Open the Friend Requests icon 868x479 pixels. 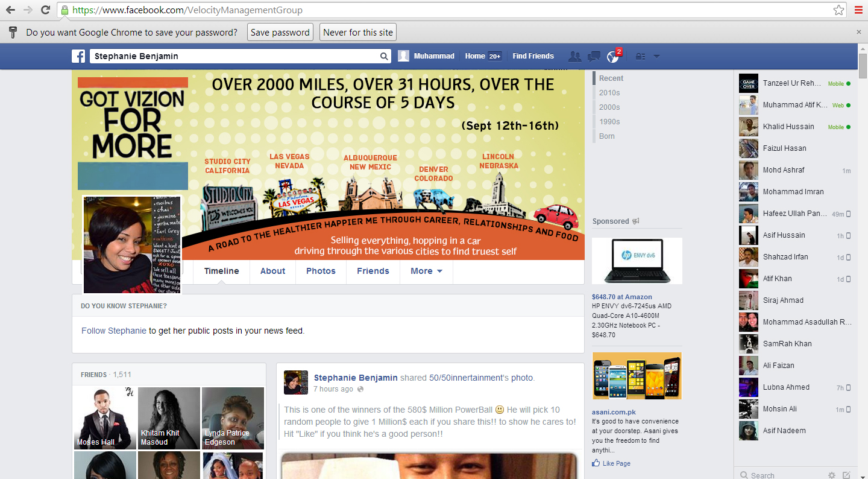tap(574, 56)
